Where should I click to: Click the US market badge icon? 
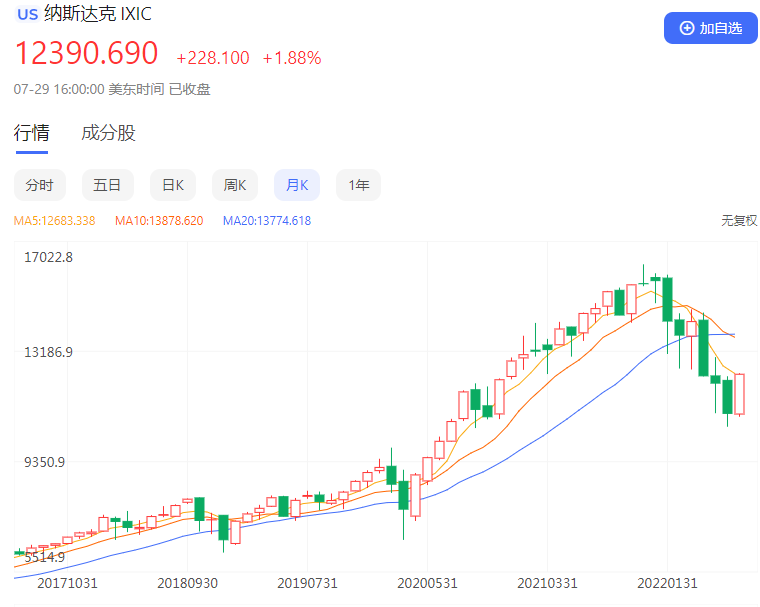[28, 14]
